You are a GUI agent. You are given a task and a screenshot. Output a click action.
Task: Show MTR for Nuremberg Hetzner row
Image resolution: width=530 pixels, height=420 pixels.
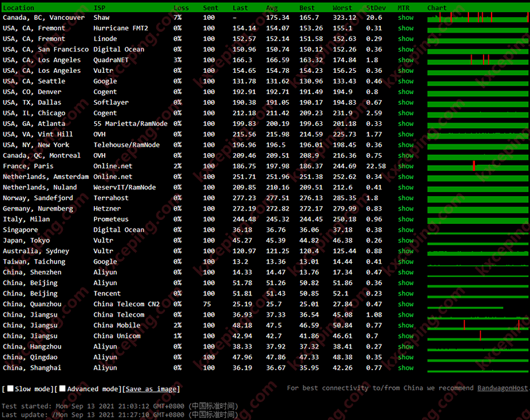tap(405, 209)
